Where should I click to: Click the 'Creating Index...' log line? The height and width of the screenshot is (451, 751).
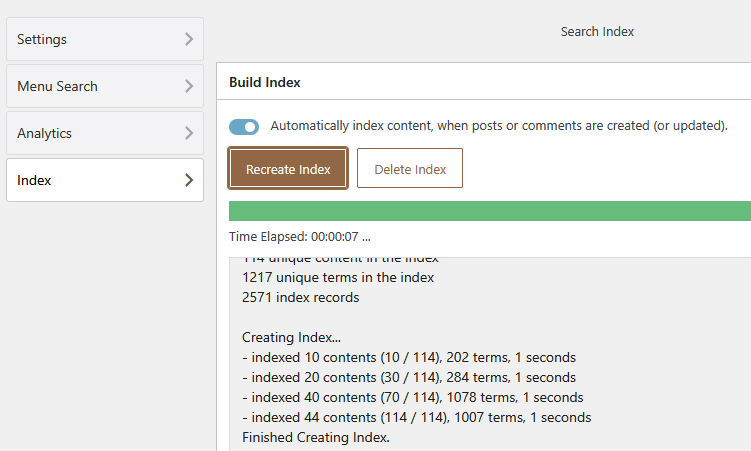click(291, 338)
